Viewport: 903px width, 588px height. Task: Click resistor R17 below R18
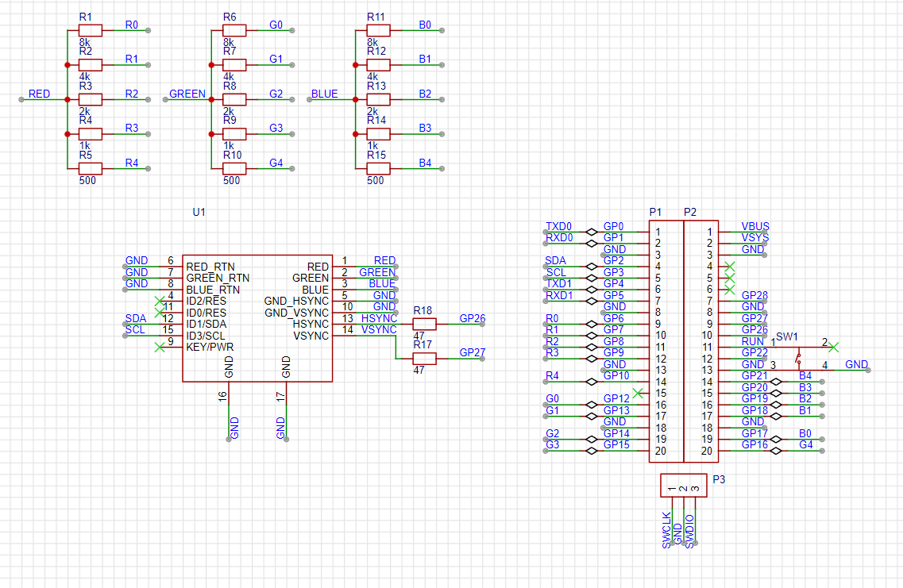(x=423, y=359)
